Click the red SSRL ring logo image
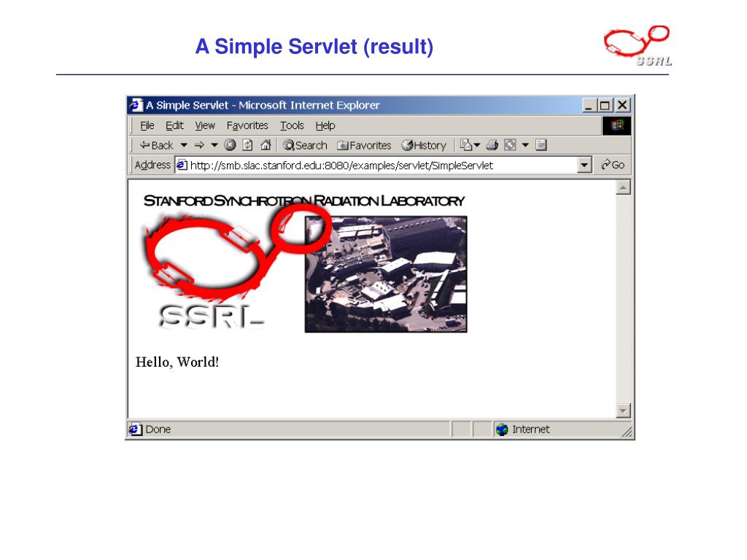The height and width of the screenshot is (560, 747). pos(237,267)
